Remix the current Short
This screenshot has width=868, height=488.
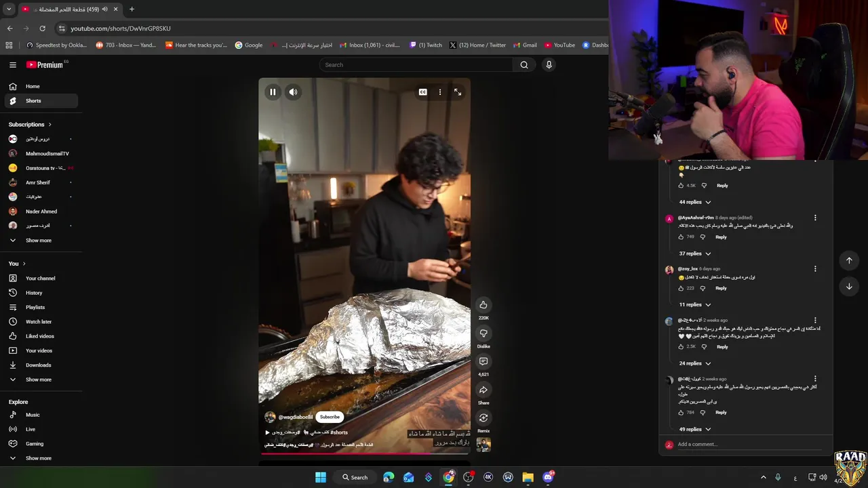[484, 418]
